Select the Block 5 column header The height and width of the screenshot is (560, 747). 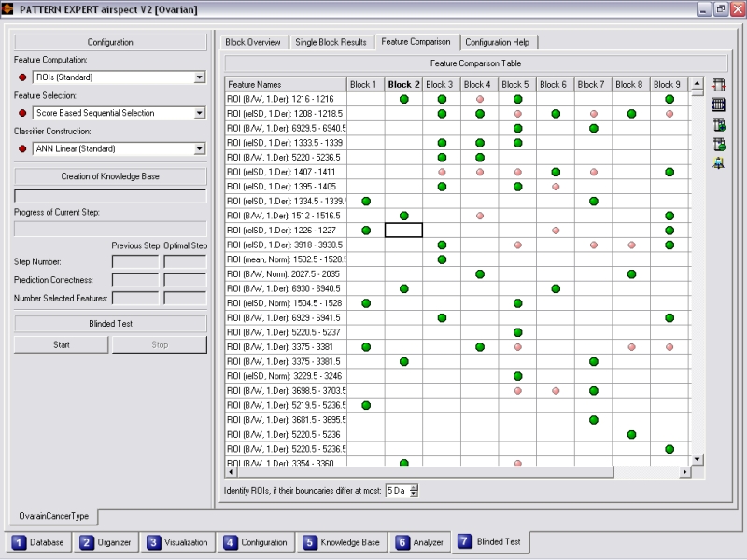pos(514,84)
